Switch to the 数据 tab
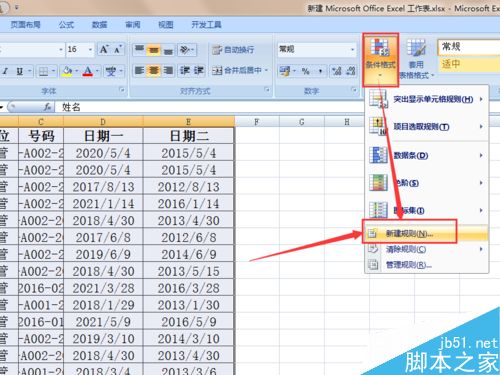The height and width of the screenshot is (375, 500). click(x=99, y=24)
